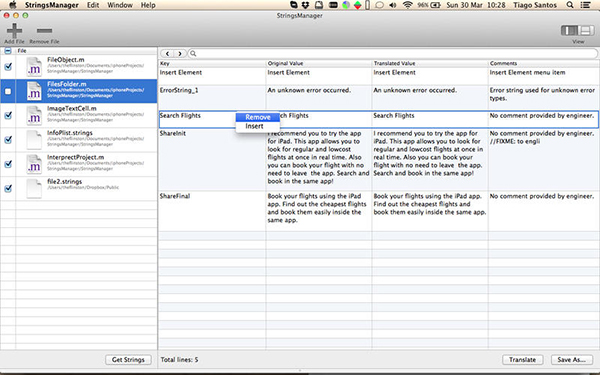Switch to the left view layout icon

click(569, 30)
